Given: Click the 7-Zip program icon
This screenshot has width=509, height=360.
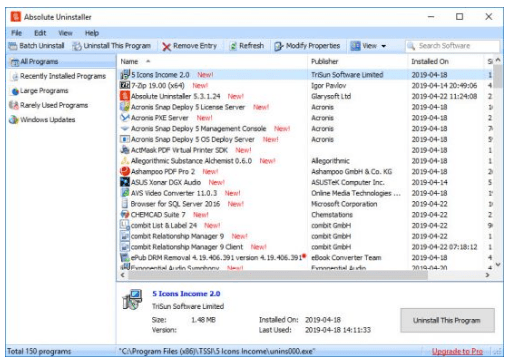Looking at the screenshot, I should pos(125,85).
